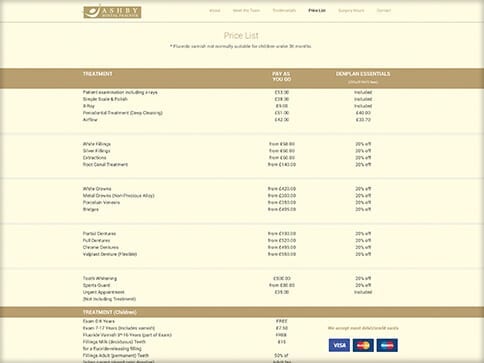Click the Root Canal Treatment entry
The height and width of the screenshot is (363, 484).
pos(105,164)
